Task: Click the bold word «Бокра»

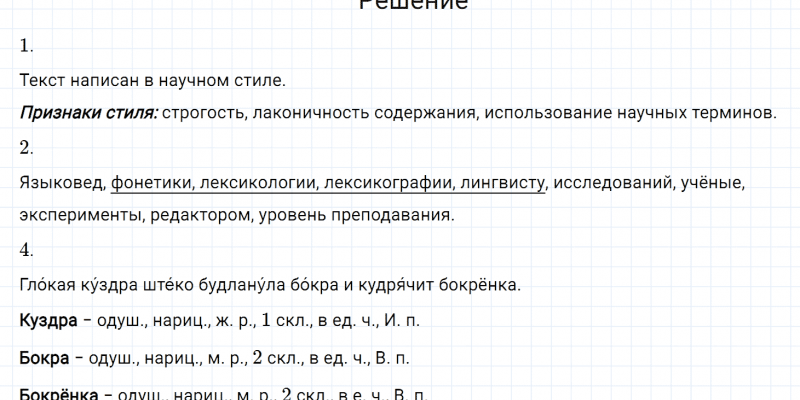Action: click(x=44, y=357)
